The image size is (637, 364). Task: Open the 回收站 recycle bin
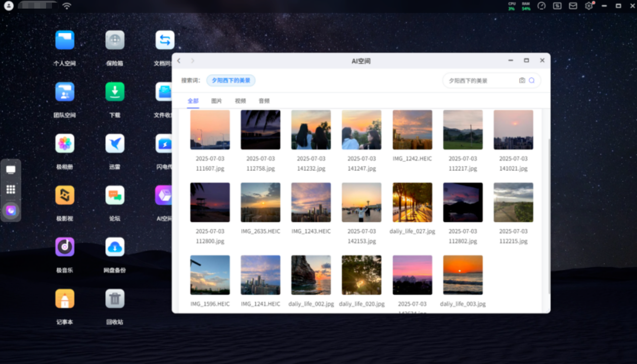(115, 299)
